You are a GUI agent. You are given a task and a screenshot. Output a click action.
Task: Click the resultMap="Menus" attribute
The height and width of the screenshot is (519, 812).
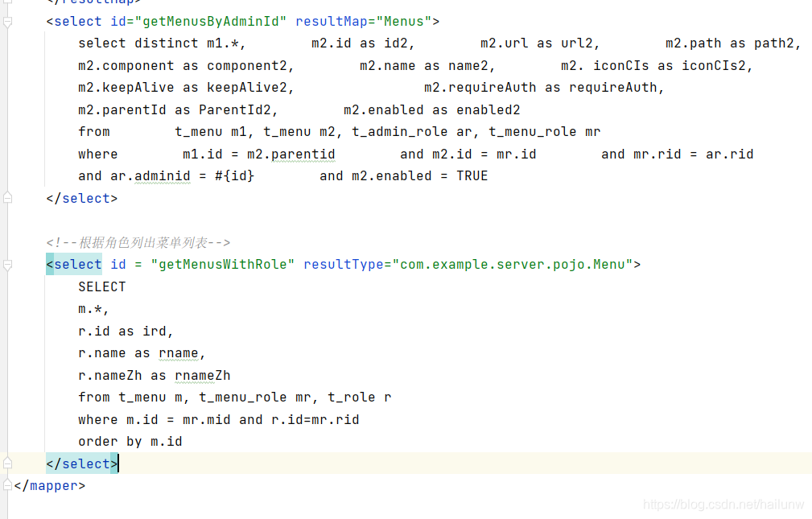point(364,21)
